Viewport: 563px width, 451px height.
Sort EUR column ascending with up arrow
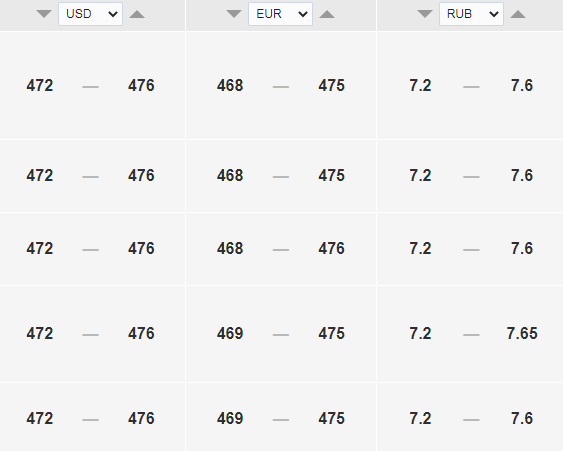tap(327, 14)
